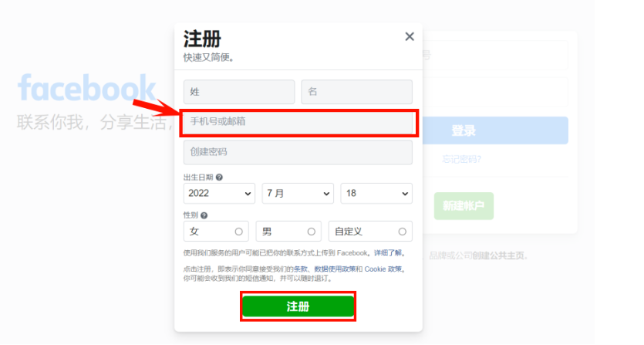This screenshot has height=345, width=644.
Task: Select the 自定义 gender radio button
Action: click(402, 232)
